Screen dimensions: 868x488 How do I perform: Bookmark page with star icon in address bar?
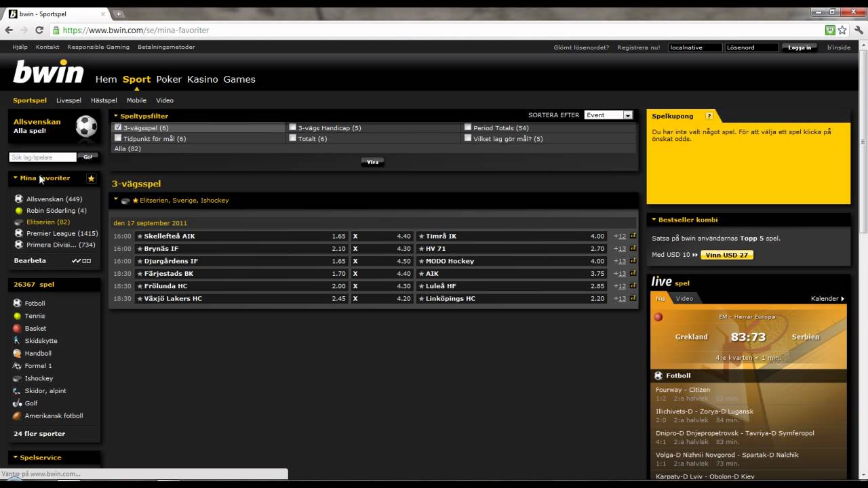click(x=842, y=30)
